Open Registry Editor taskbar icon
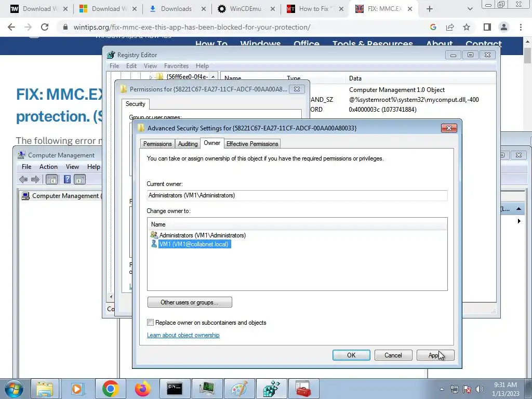This screenshot has width=532, height=399. tap(271, 389)
